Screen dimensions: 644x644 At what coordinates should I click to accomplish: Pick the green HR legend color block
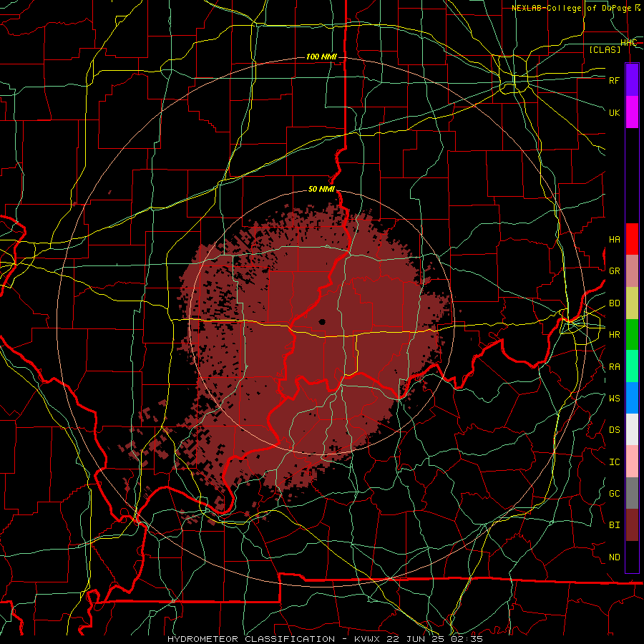click(x=632, y=335)
